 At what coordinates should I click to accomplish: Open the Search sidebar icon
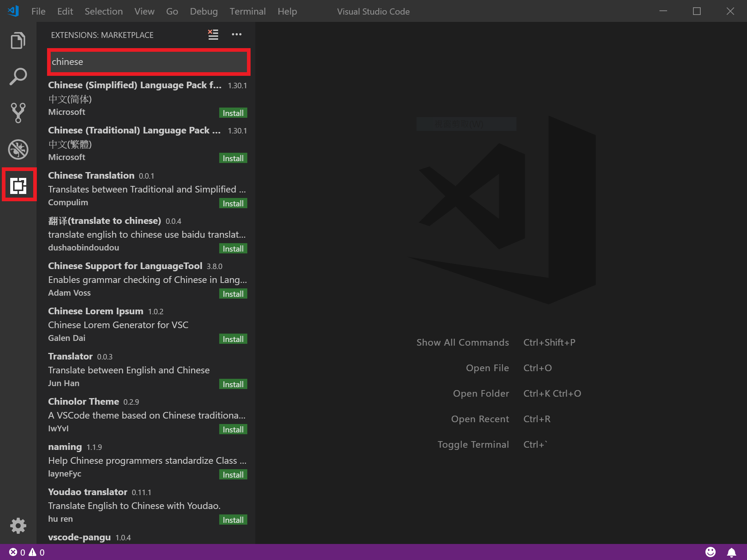(18, 77)
